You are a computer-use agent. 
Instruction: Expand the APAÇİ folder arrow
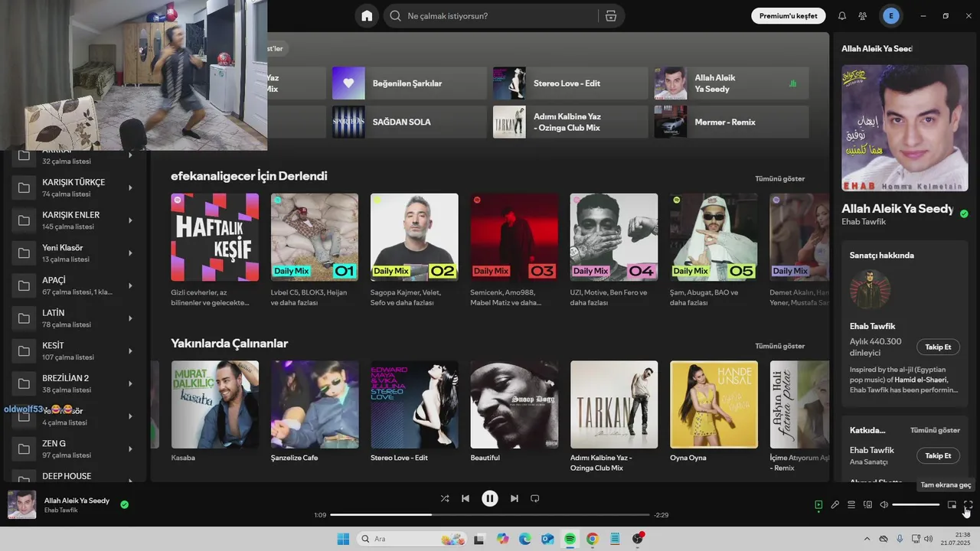point(130,285)
